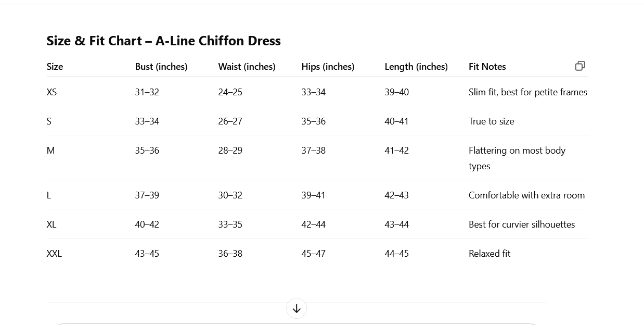Select the Size column header
The height and width of the screenshot is (325, 644).
[55, 67]
